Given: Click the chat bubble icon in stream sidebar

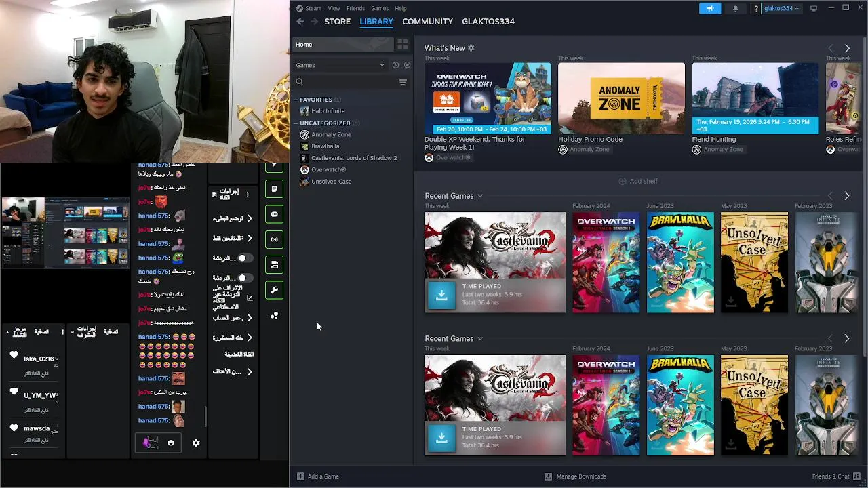Looking at the screenshot, I should pos(274,214).
